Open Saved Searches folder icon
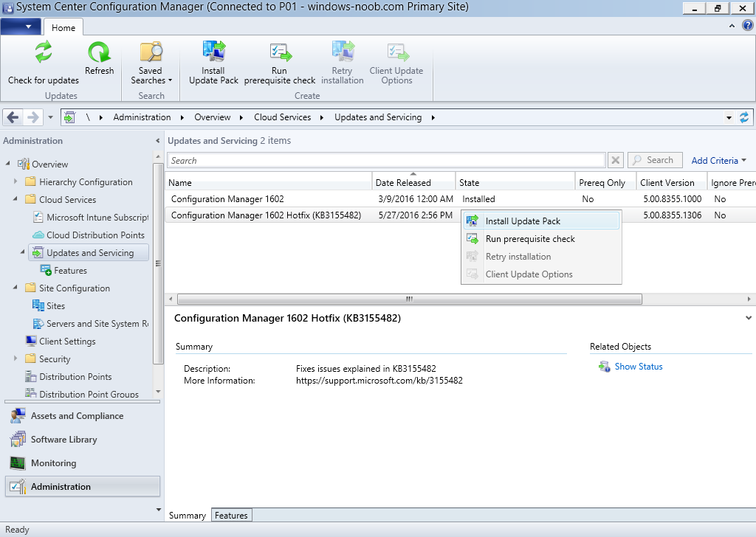 (151, 52)
